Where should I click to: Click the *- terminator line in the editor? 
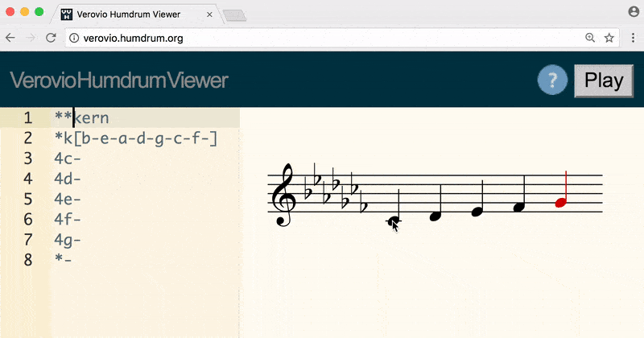pyautogui.click(x=64, y=260)
